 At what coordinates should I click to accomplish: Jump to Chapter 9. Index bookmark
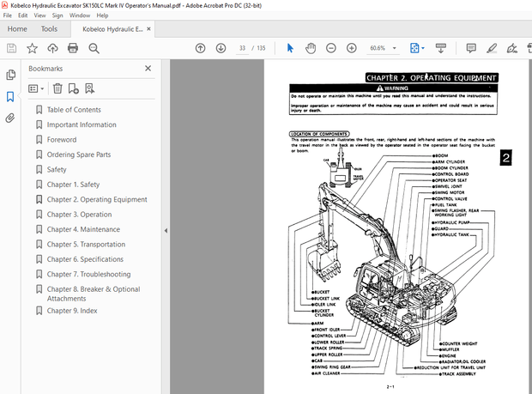tap(72, 311)
